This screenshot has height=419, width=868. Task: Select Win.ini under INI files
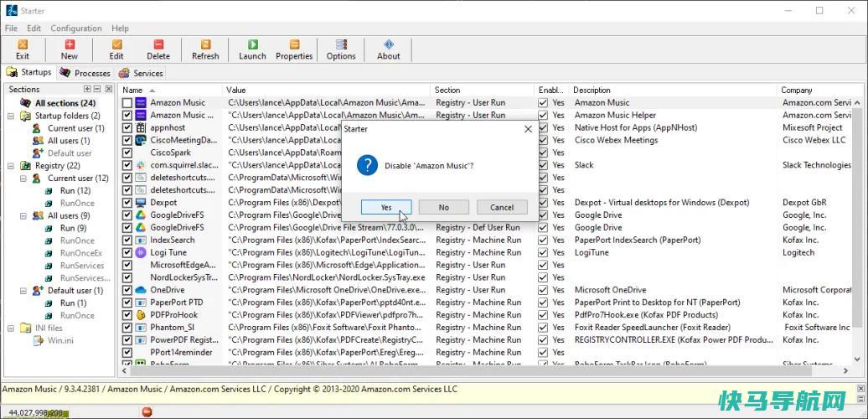pos(60,340)
